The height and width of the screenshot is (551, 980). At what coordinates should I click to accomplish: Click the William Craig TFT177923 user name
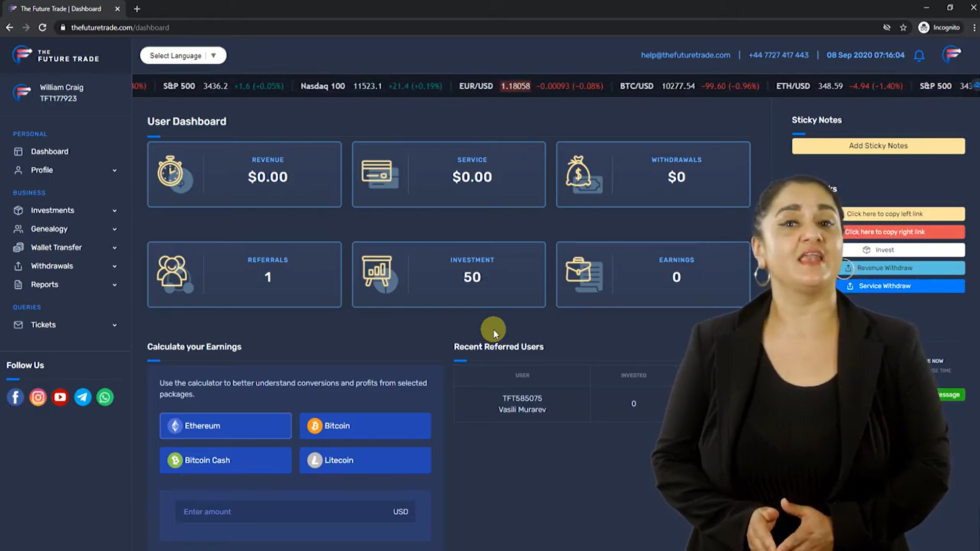[61, 93]
